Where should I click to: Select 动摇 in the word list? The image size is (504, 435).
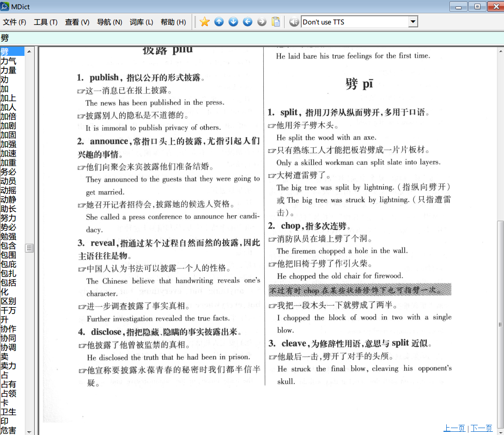click(8, 191)
